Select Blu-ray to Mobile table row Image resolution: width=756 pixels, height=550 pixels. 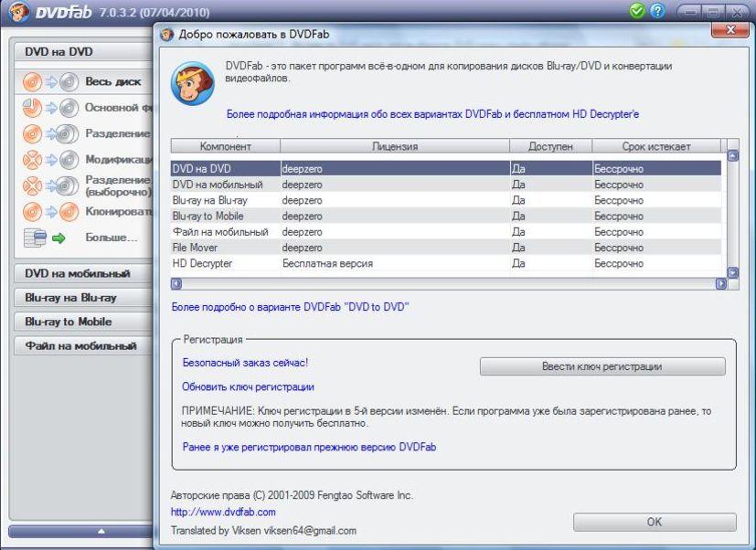pyautogui.click(x=446, y=216)
